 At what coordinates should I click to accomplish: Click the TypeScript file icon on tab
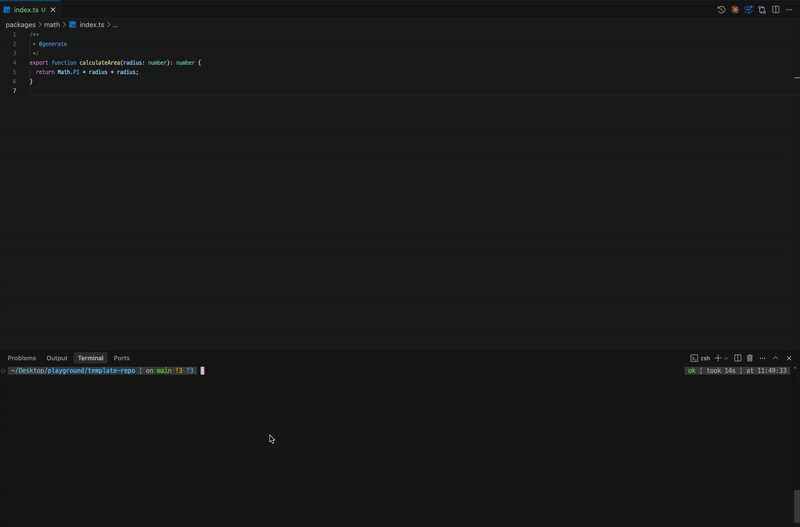click(x=7, y=10)
